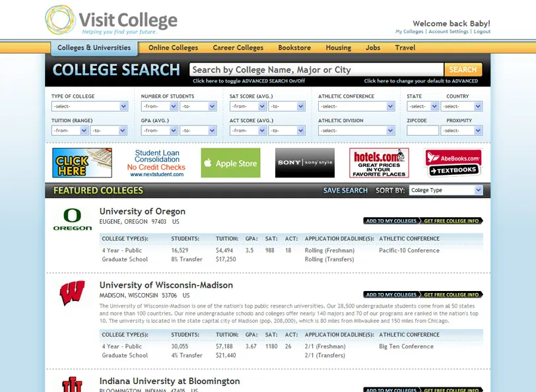Click the Zipcode input field

tap(423, 131)
